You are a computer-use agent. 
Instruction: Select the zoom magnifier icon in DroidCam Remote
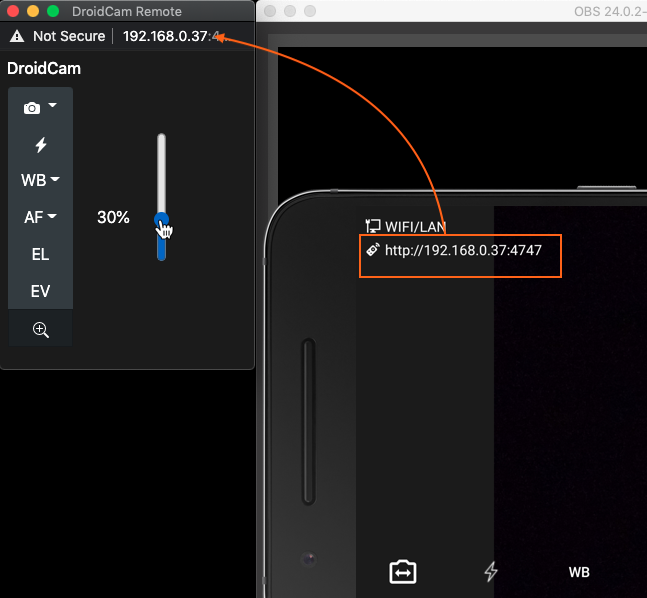[x=40, y=330]
